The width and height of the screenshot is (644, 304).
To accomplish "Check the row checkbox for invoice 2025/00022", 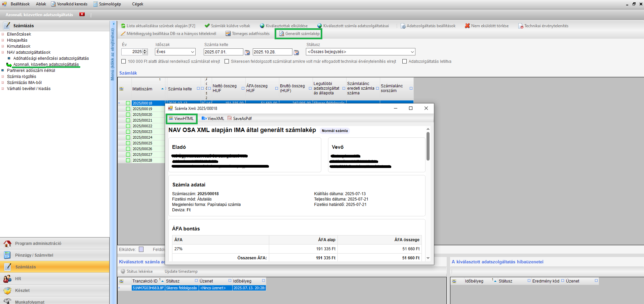I will (128, 126).
